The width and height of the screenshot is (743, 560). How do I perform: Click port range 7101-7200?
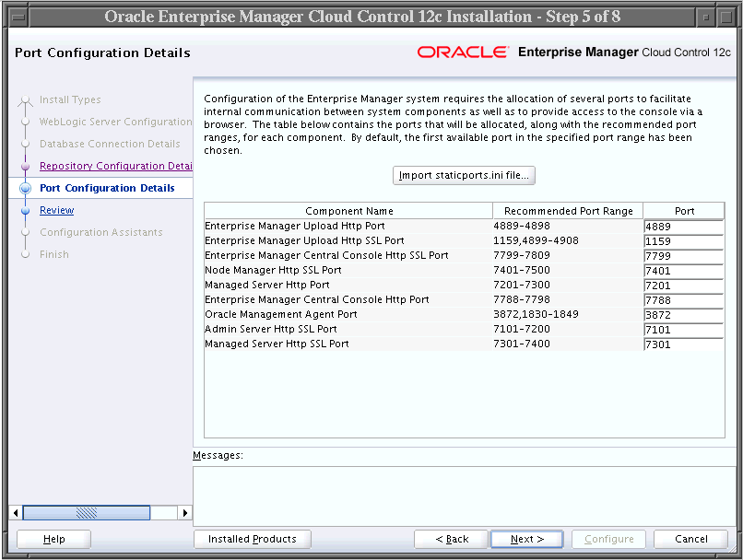point(521,329)
